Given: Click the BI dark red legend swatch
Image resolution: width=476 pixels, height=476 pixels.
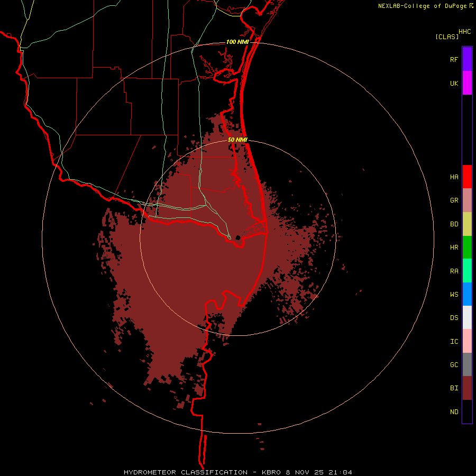Looking at the screenshot, I should click(467, 388).
